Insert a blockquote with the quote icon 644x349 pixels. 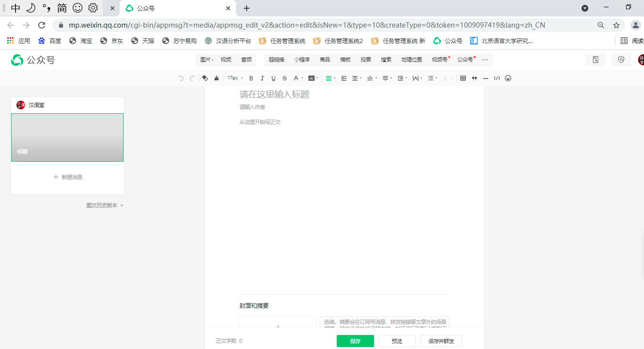pos(474,78)
